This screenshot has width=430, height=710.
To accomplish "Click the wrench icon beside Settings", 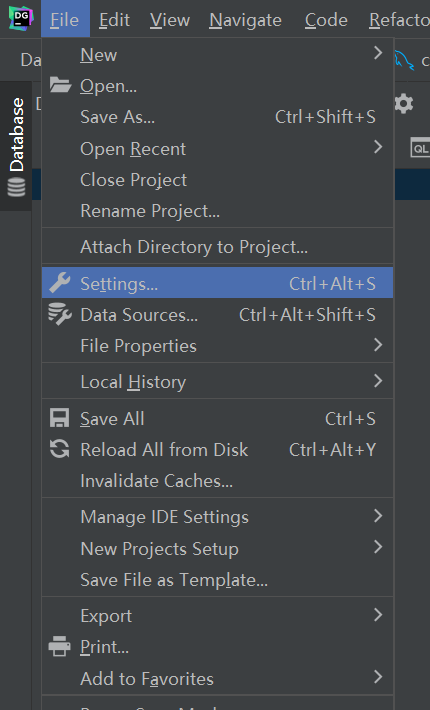I will [x=60, y=283].
